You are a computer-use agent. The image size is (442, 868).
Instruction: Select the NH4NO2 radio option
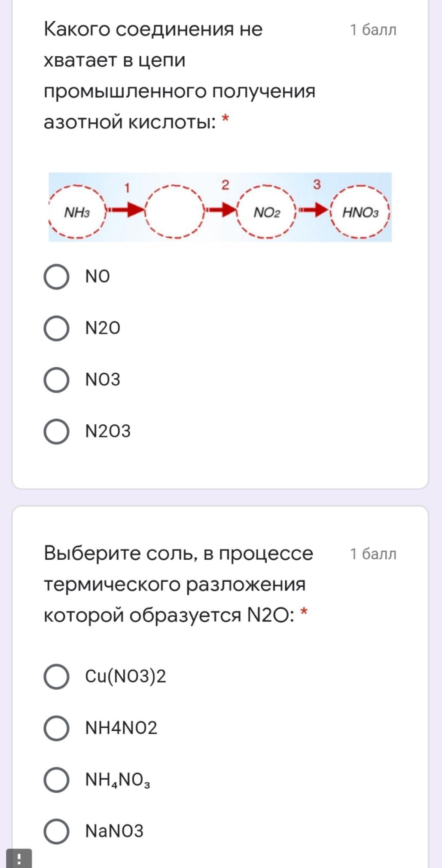coord(57,728)
